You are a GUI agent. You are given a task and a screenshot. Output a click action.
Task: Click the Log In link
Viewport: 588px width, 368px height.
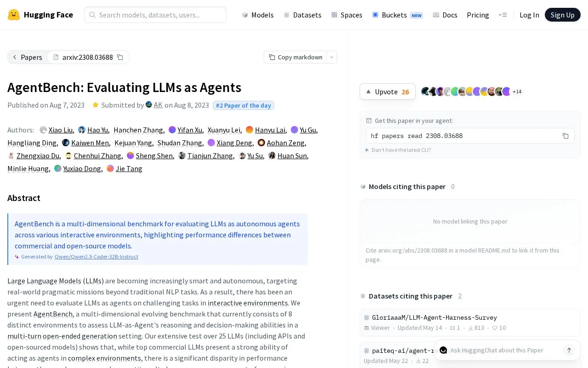(529, 15)
